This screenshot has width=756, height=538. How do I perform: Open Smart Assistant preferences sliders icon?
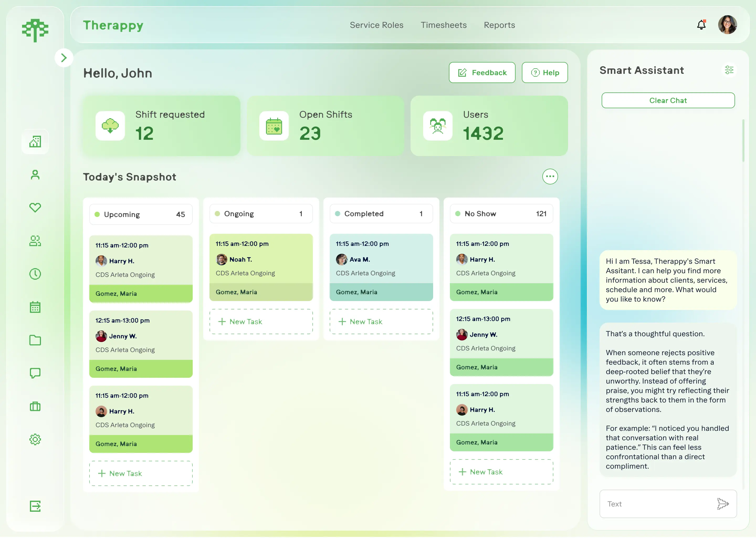click(729, 70)
